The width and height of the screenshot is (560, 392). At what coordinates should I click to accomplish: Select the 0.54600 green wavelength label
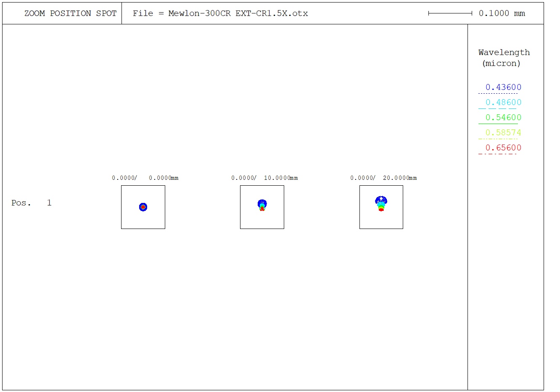503,118
